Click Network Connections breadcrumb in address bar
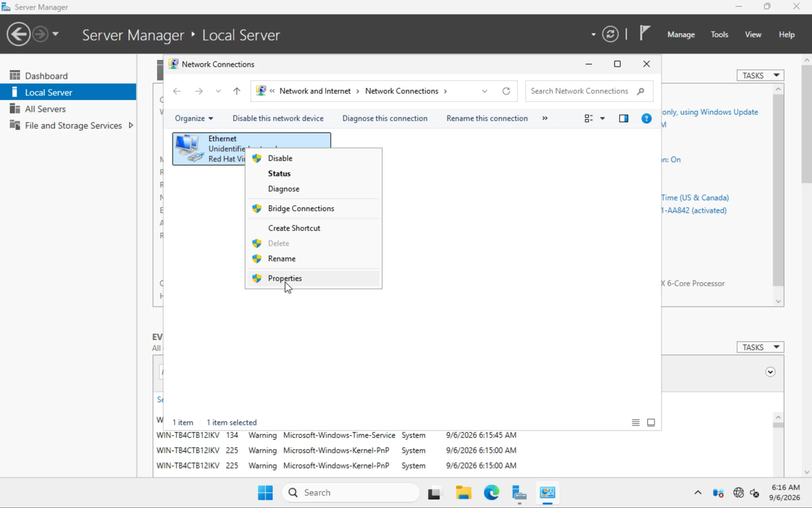812x508 pixels. click(402, 91)
